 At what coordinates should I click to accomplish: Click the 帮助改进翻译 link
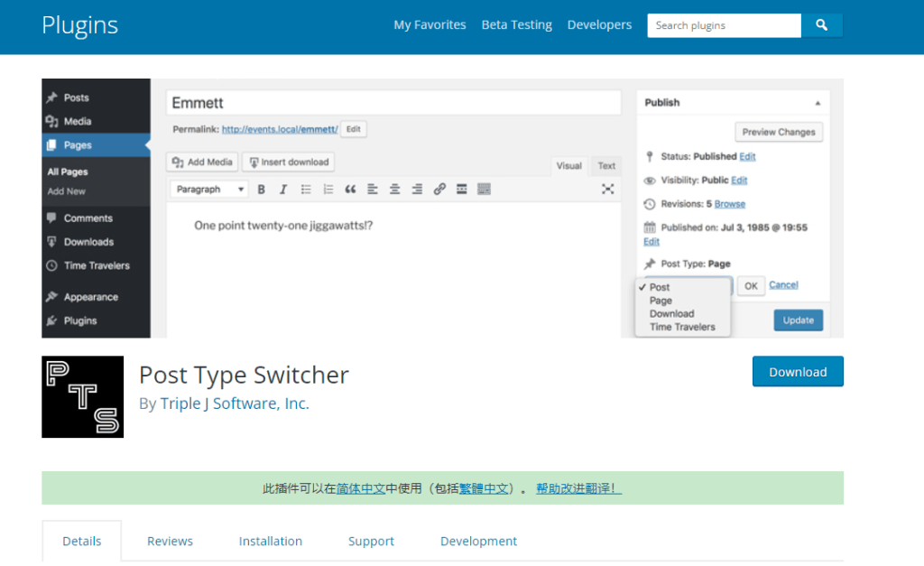(578, 488)
